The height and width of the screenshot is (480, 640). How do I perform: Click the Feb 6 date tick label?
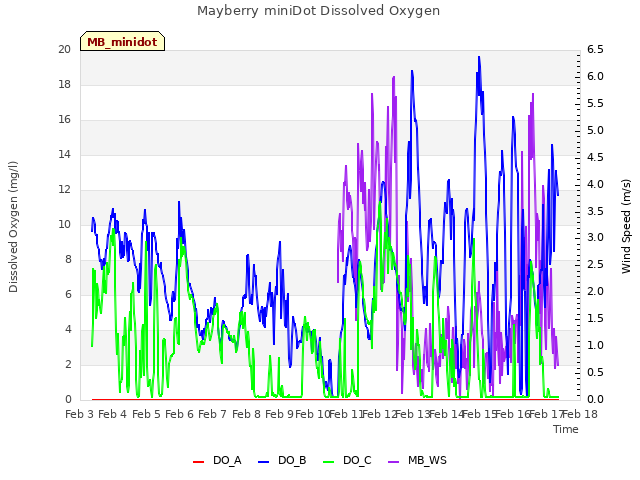pyautogui.click(x=180, y=414)
